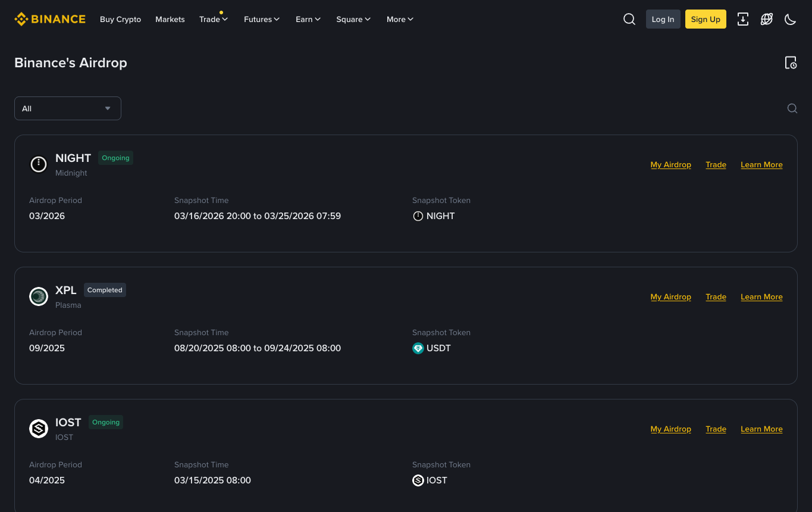Click the Binance's Airdrop page title
Screen dimensions: 812x512
(x=71, y=63)
